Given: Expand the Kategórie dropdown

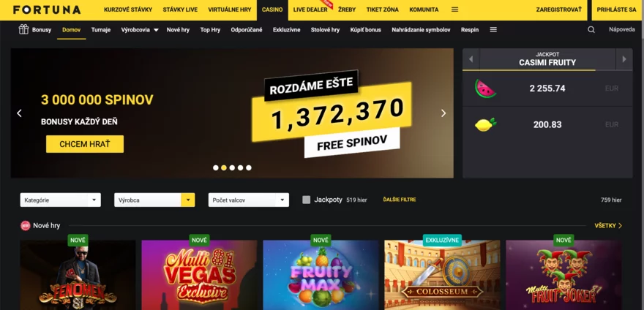Looking at the screenshot, I should [60, 200].
